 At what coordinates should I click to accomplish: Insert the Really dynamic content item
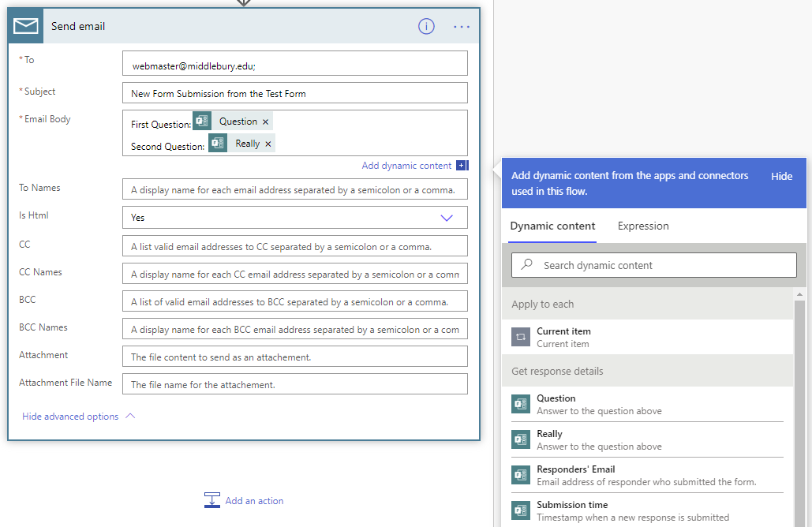click(550, 439)
